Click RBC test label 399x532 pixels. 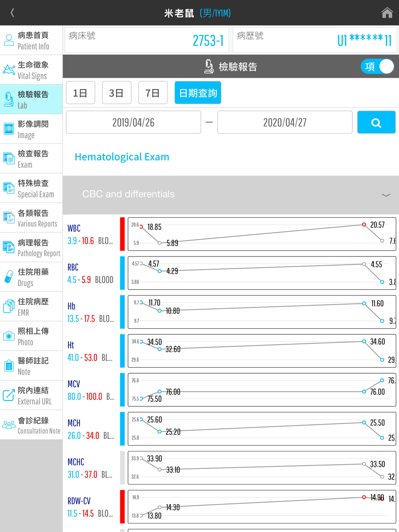[x=73, y=267]
